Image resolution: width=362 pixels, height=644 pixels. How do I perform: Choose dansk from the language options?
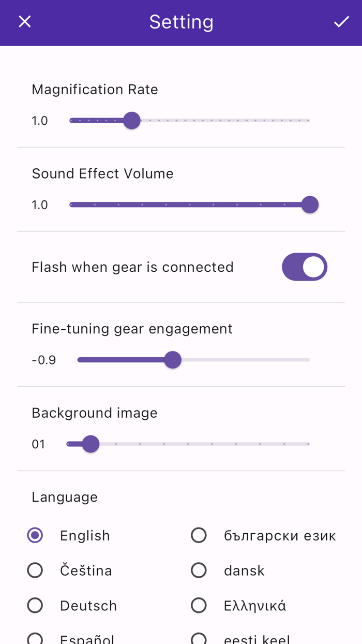199,570
